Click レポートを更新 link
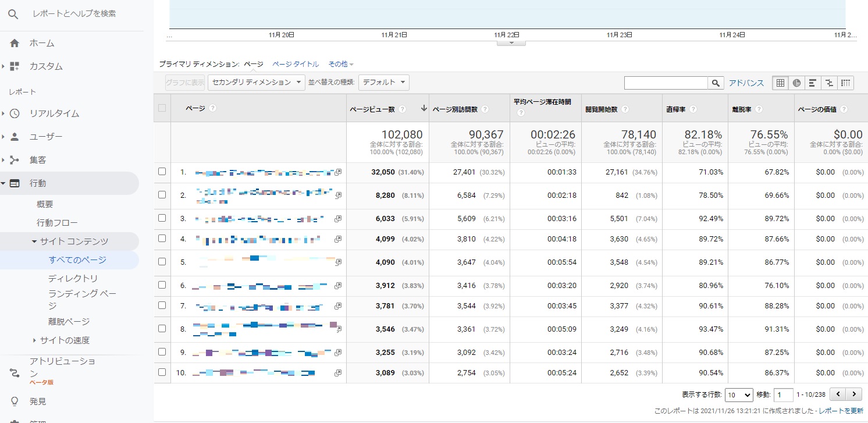The image size is (868, 423). 841,411
